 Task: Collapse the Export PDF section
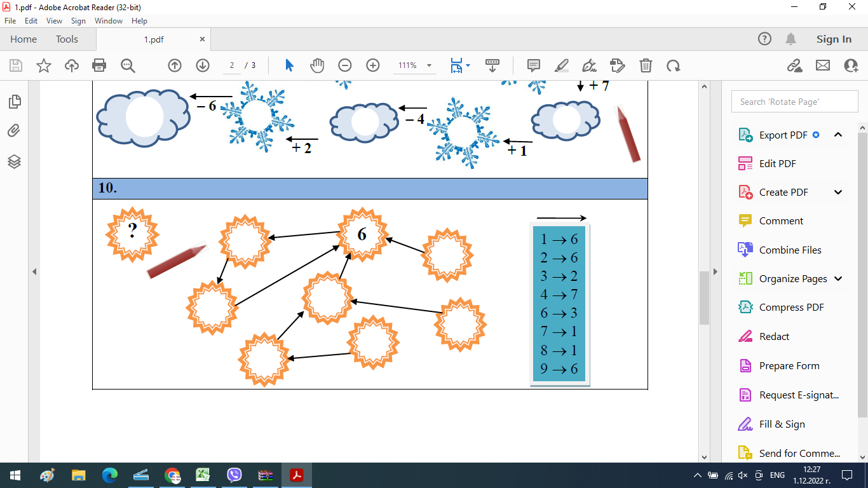(x=838, y=135)
